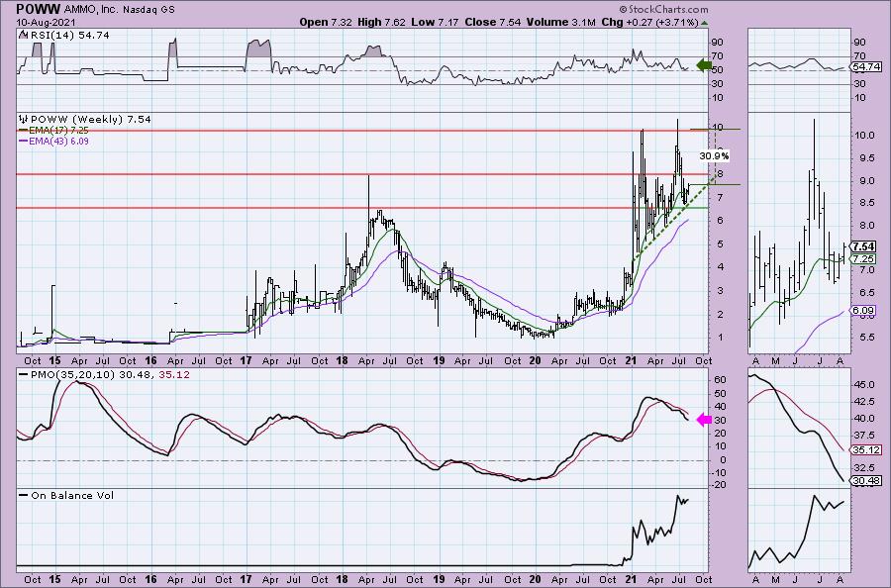This screenshot has width=891, height=588.
Task: Click the chart-type icon beside POWW (Weekly)
Action: (24, 120)
